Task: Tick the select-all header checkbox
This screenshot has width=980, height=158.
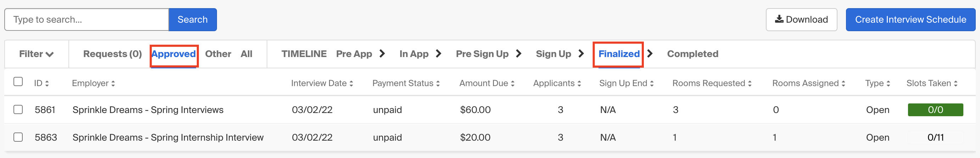Action: (18, 82)
